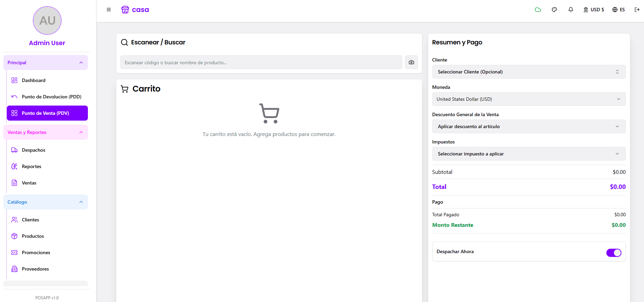Open the ES language selector
644x302 pixels.
(619, 10)
